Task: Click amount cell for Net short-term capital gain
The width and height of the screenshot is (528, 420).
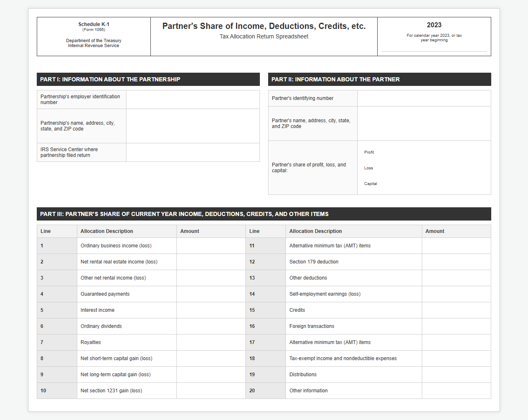Action: (211, 358)
